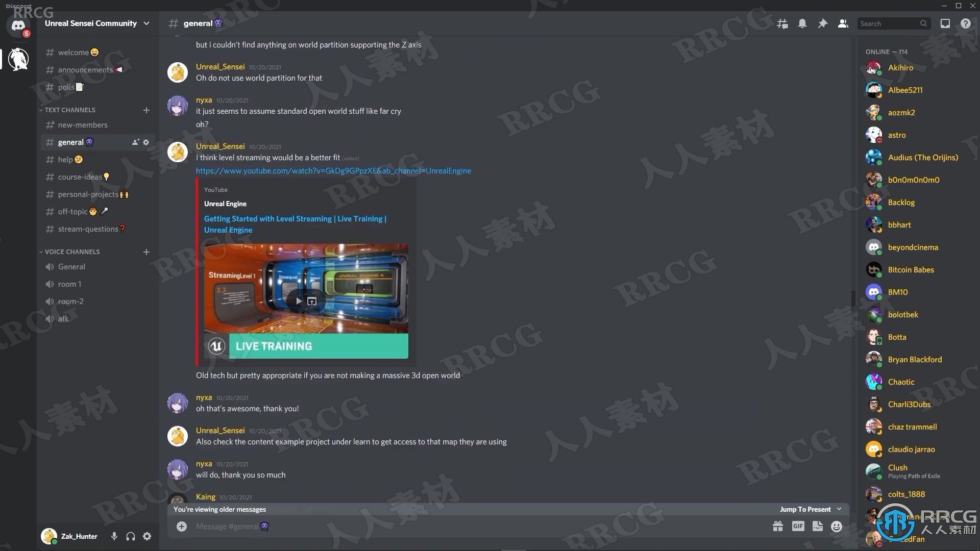Click Zak_Hunter user avatar
This screenshot has height=551, width=980.
[49, 536]
